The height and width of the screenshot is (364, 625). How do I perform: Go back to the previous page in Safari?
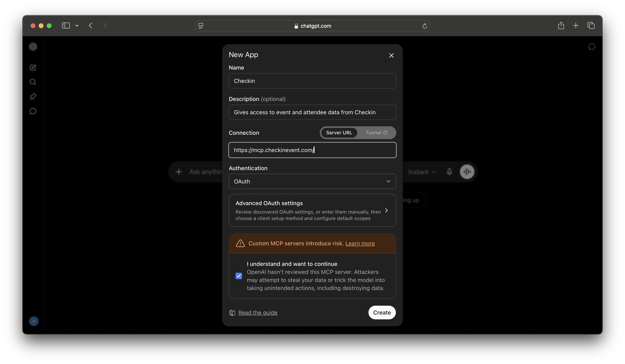[91, 26]
